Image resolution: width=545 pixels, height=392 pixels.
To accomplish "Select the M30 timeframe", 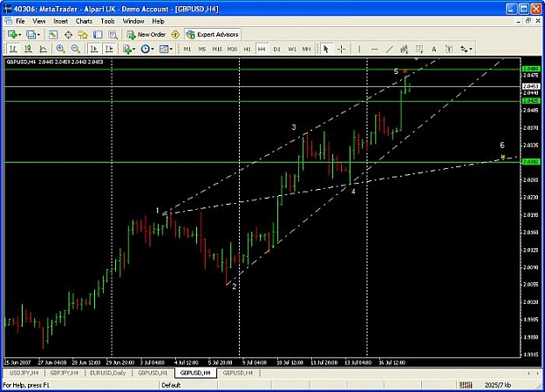I will pyautogui.click(x=232, y=50).
